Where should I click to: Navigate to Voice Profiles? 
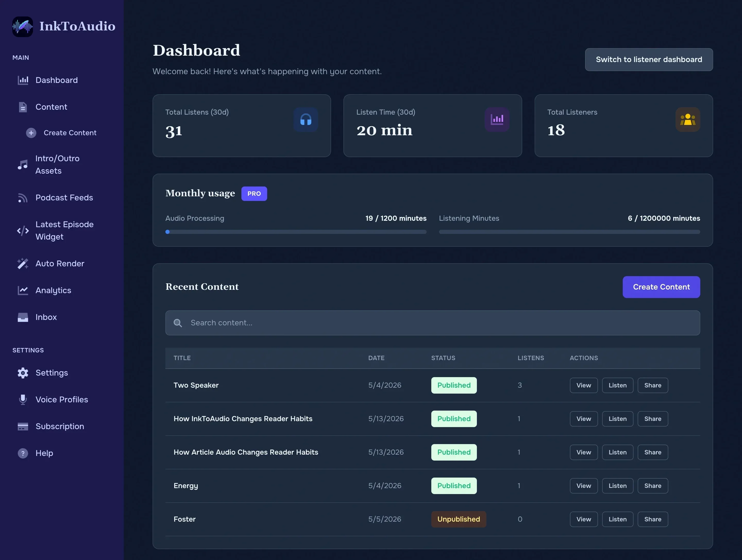[62, 400]
